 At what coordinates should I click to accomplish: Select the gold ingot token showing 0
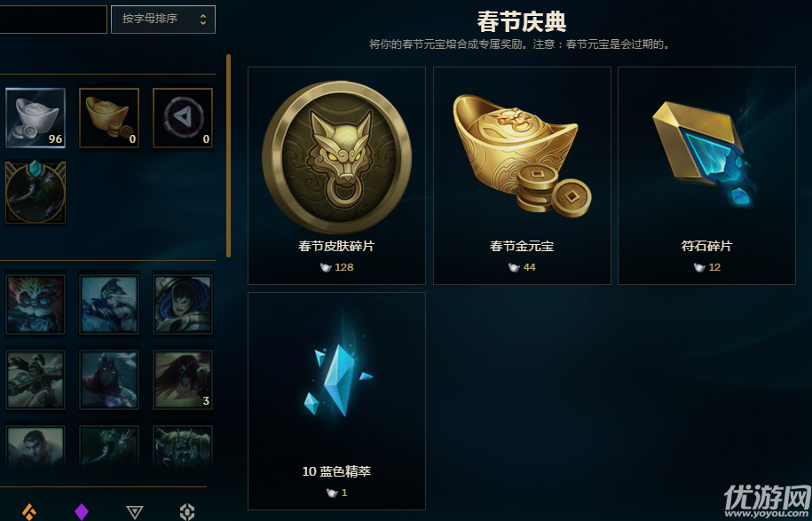point(109,118)
